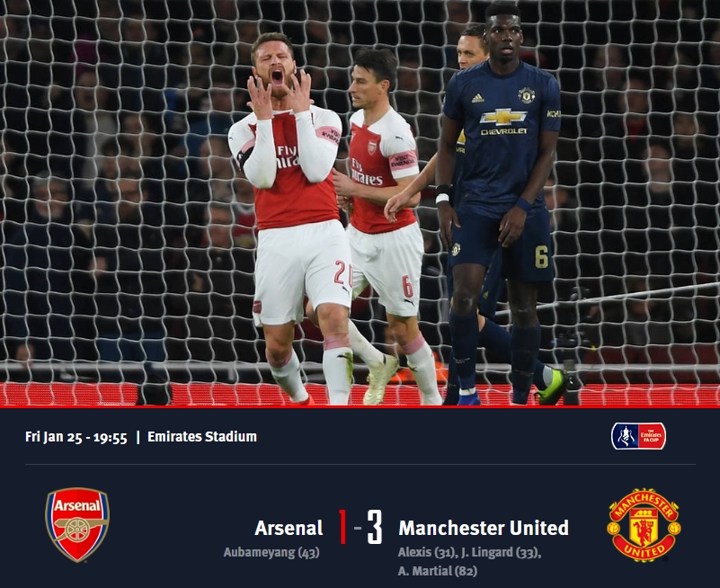Click the gold number 6 on navy shorts
The image size is (720, 588).
pyautogui.click(x=542, y=257)
